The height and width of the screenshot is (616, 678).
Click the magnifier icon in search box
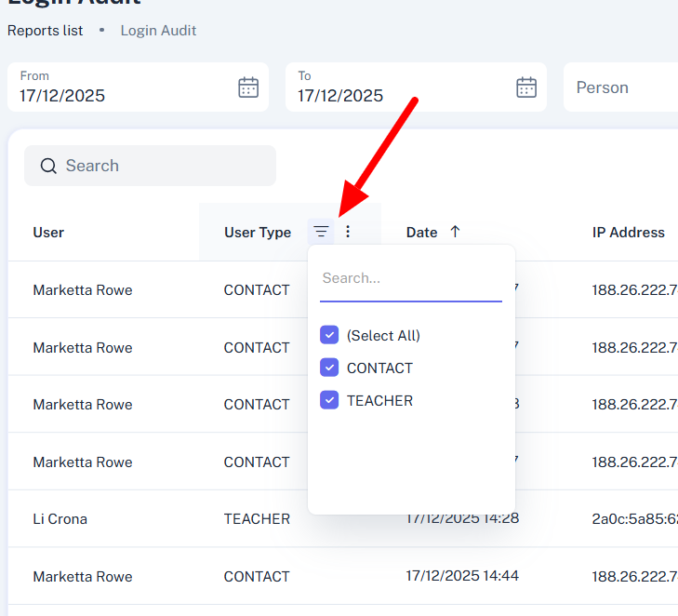[48, 167]
